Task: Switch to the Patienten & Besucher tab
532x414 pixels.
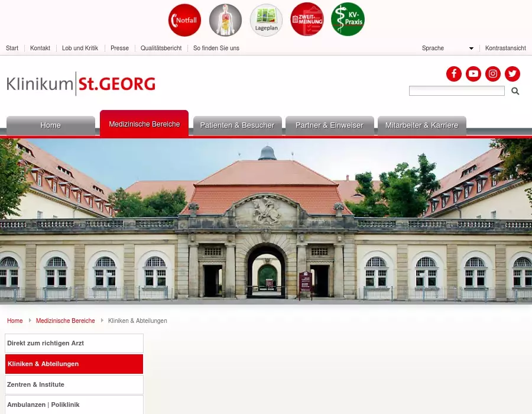Action: pos(238,125)
